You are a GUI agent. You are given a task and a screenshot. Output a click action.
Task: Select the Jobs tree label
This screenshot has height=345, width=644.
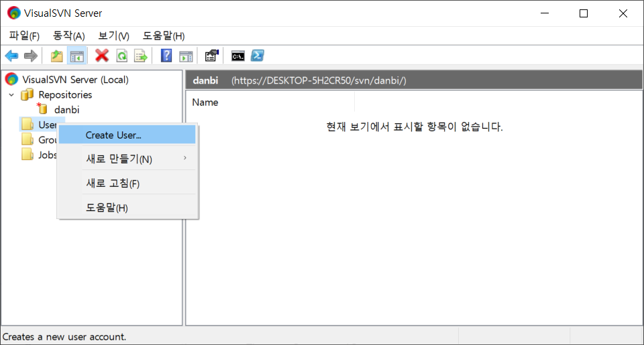point(48,155)
